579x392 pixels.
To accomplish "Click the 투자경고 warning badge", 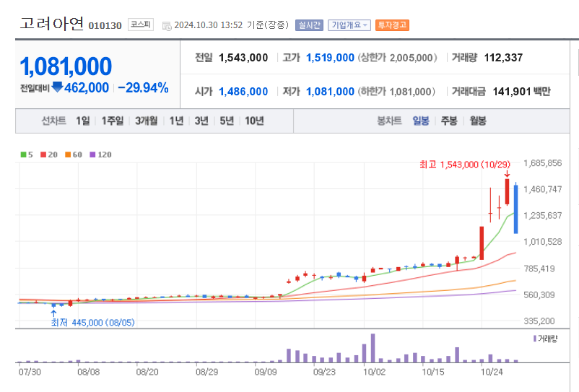I will (392, 25).
